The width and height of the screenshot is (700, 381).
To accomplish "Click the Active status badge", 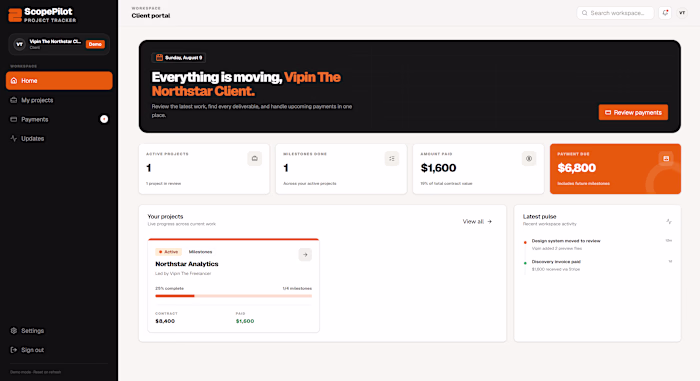I will (x=168, y=252).
